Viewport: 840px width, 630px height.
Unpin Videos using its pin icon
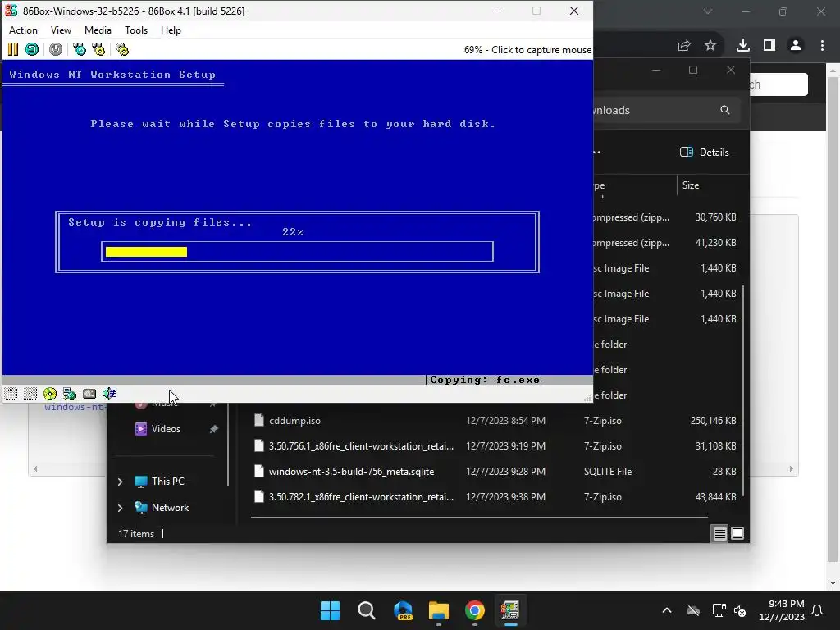(x=214, y=428)
